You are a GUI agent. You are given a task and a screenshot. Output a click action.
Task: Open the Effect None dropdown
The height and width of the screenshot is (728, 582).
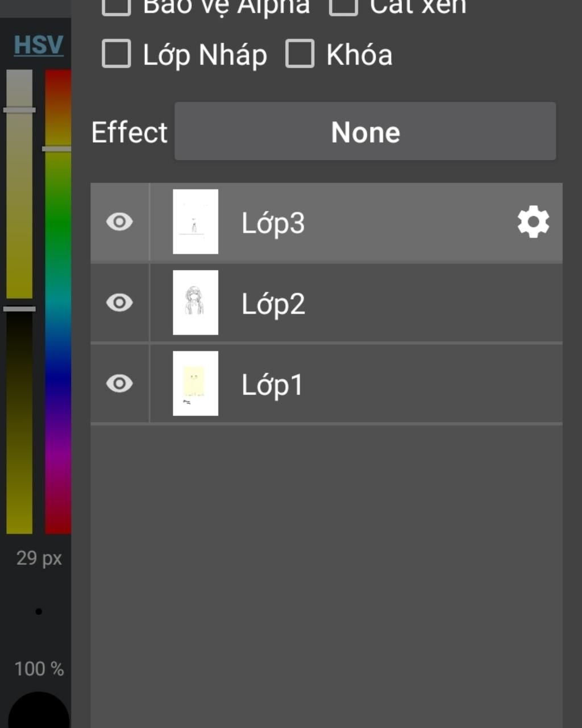tap(365, 131)
